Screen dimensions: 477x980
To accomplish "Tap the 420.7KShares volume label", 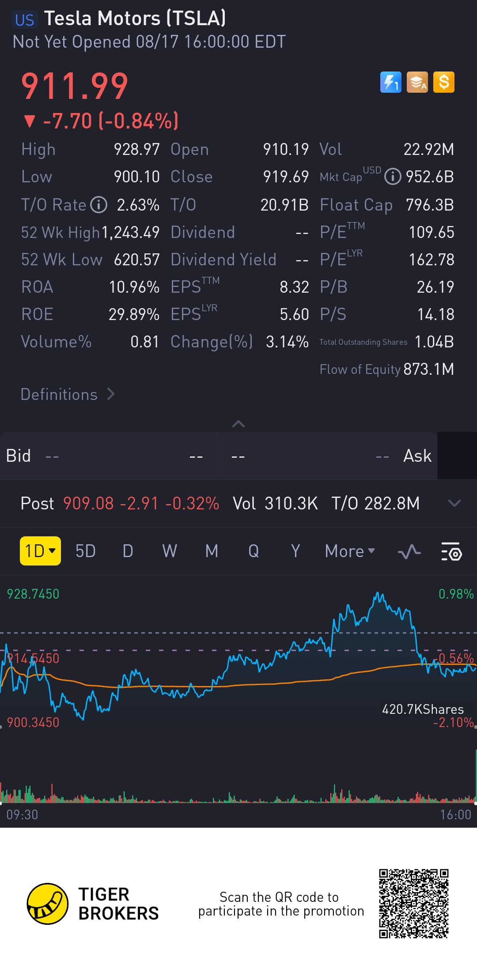I will point(423,709).
